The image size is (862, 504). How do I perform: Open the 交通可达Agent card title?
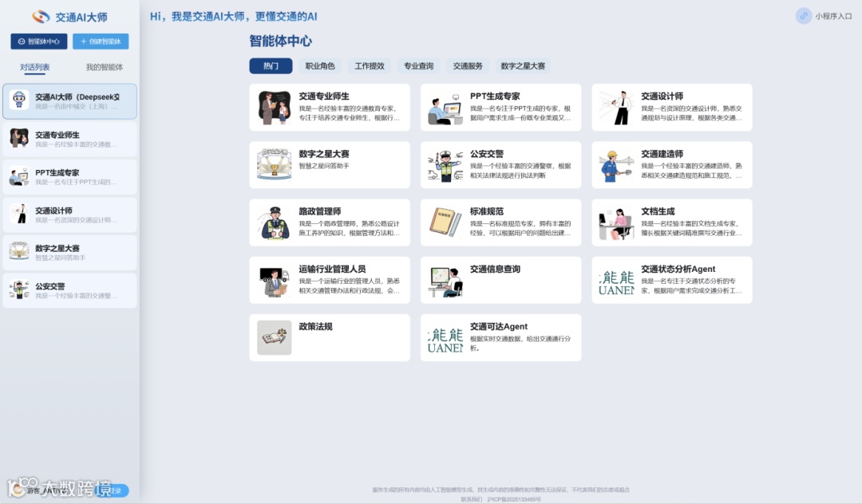(x=499, y=326)
